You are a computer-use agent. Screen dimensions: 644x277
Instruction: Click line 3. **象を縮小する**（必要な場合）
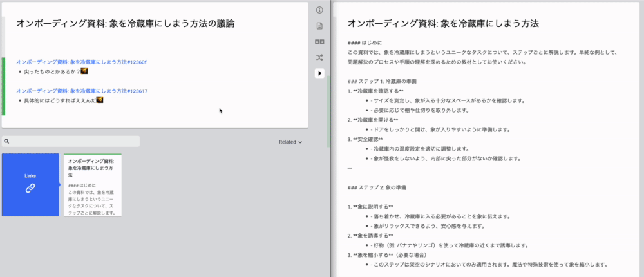(x=388, y=255)
